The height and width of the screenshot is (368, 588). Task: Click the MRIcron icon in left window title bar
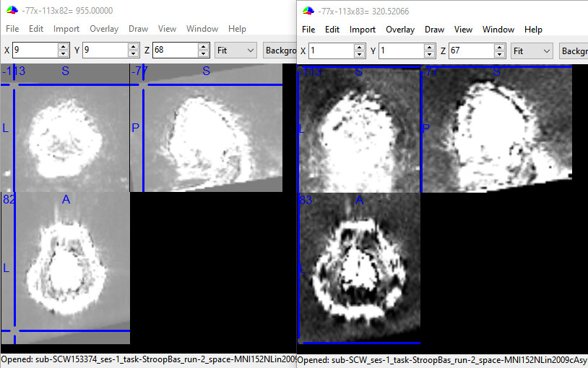11,11
